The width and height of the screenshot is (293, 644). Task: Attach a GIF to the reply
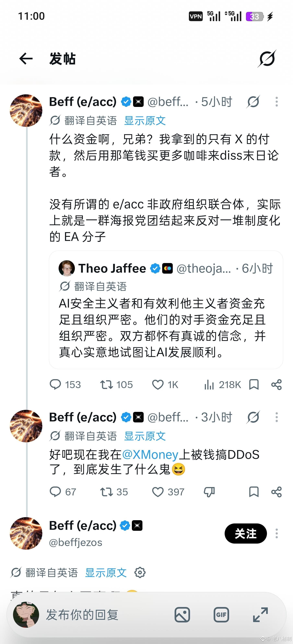pos(221,615)
